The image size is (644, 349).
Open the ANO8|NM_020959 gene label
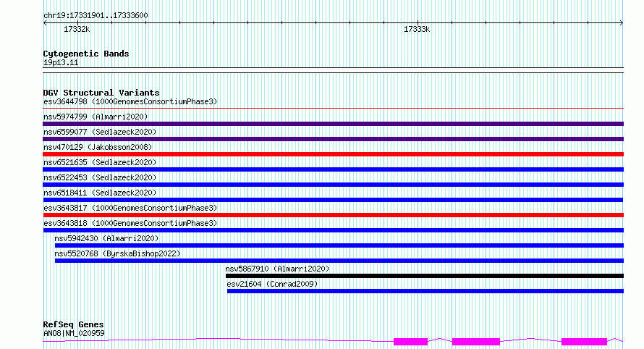(74, 333)
